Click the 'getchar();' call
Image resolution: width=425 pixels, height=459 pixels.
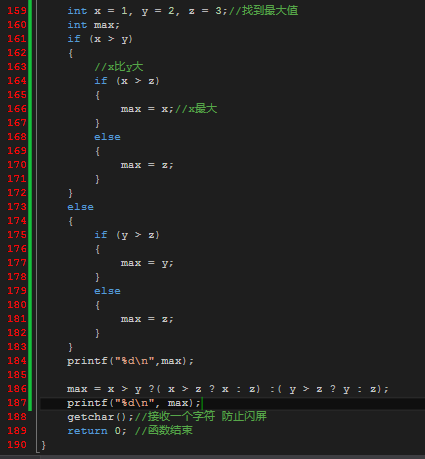tap(100, 417)
